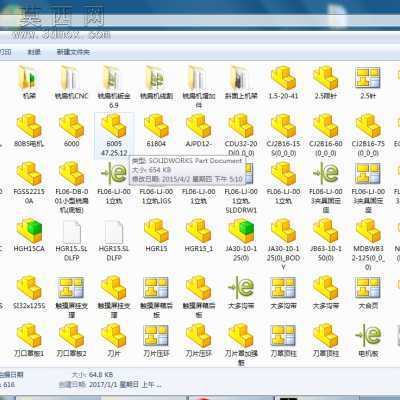
Task: Select the HGR15 part file
Action: (x=156, y=235)
